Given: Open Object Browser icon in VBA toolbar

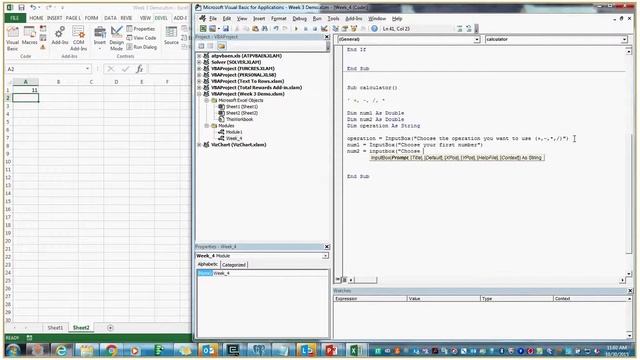Looking at the screenshot, I should pos(354,29).
